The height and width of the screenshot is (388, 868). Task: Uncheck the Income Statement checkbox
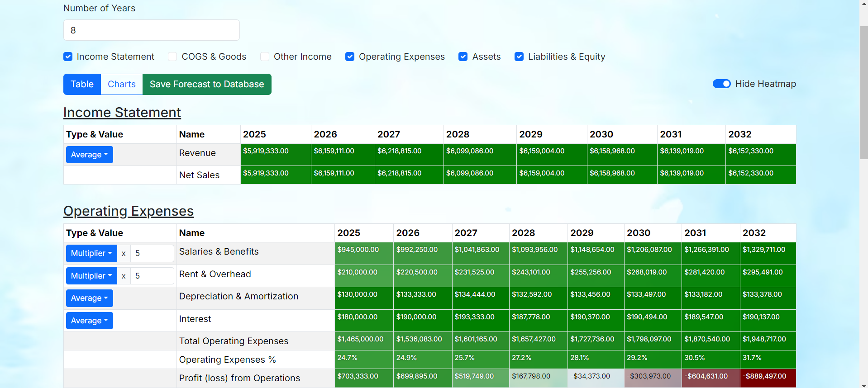coord(68,57)
